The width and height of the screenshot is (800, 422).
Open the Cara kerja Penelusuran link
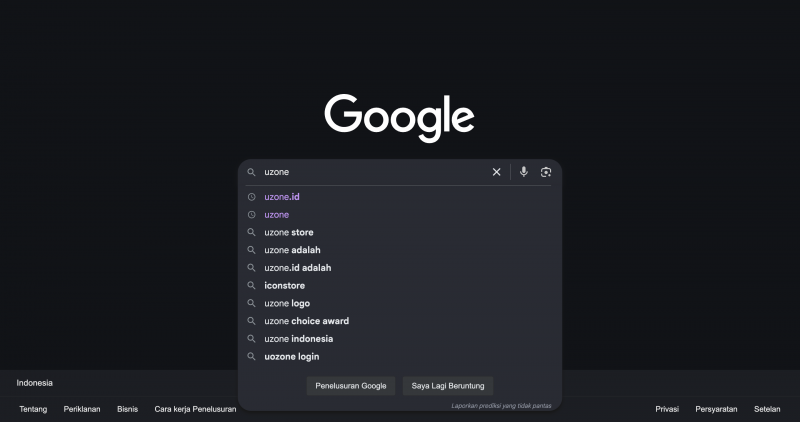(x=195, y=409)
